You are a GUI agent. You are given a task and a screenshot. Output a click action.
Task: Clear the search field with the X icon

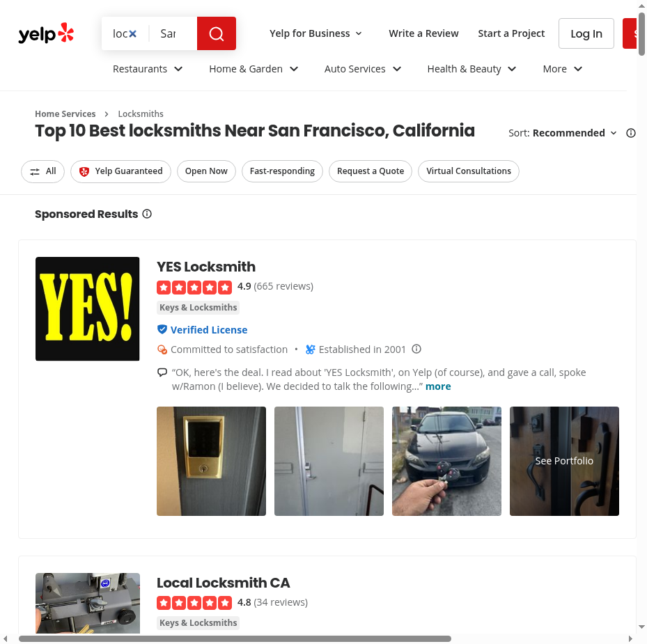click(132, 34)
